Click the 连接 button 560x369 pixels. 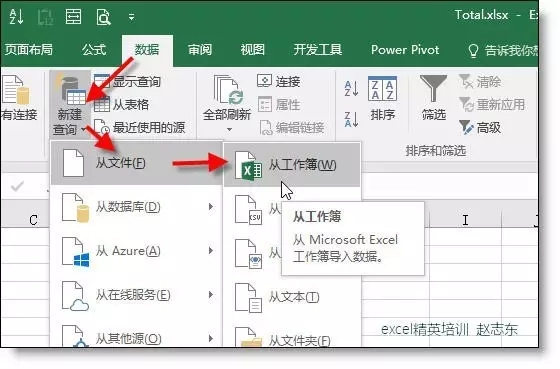pos(279,82)
